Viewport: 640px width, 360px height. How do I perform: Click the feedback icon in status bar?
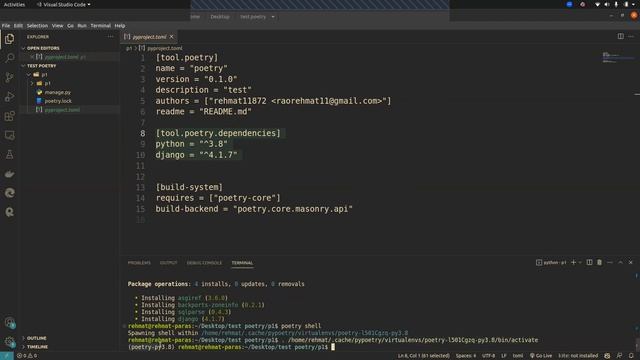(x=619, y=356)
